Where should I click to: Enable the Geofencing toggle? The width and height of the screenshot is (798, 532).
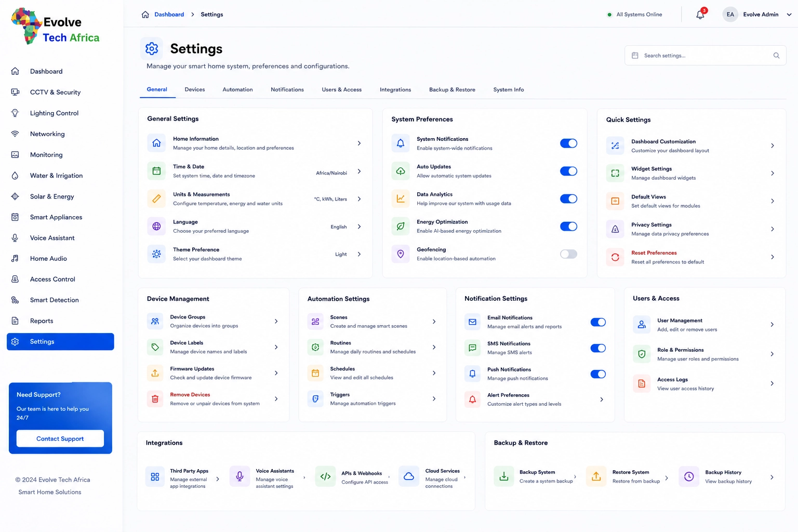tap(568, 254)
